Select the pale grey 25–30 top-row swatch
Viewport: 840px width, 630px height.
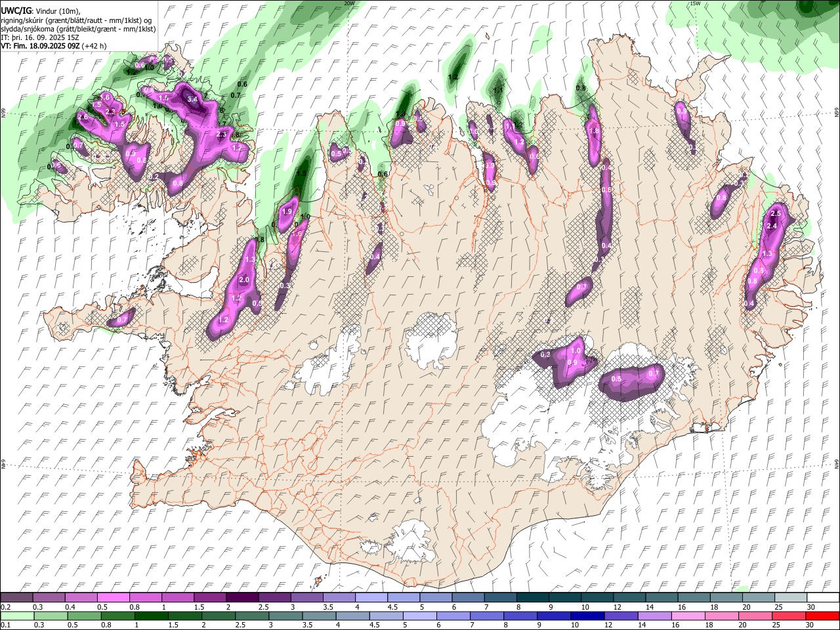click(791, 598)
